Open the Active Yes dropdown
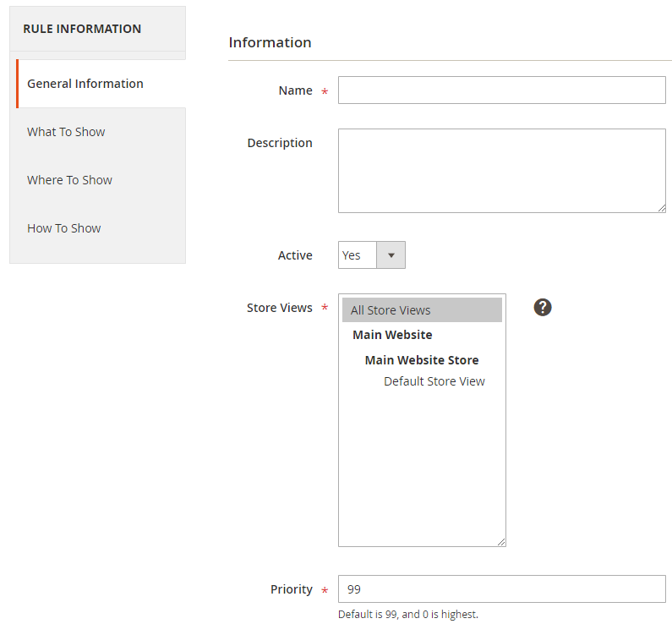The image size is (672, 624). click(x=372, y=255)
